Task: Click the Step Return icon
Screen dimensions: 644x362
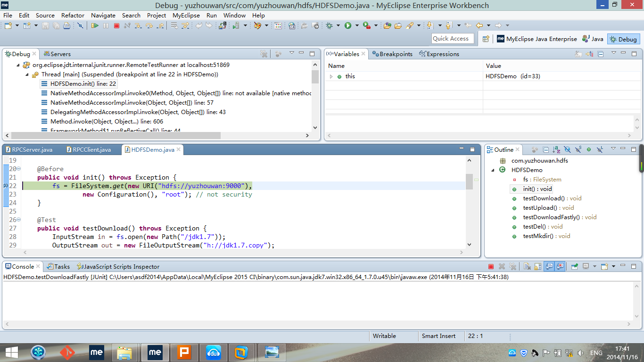Action: 160,25
